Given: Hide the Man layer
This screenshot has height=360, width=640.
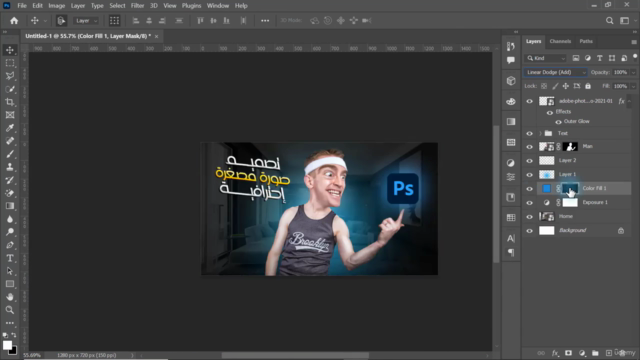Looking at the screenshot, I should coord(529,147).
